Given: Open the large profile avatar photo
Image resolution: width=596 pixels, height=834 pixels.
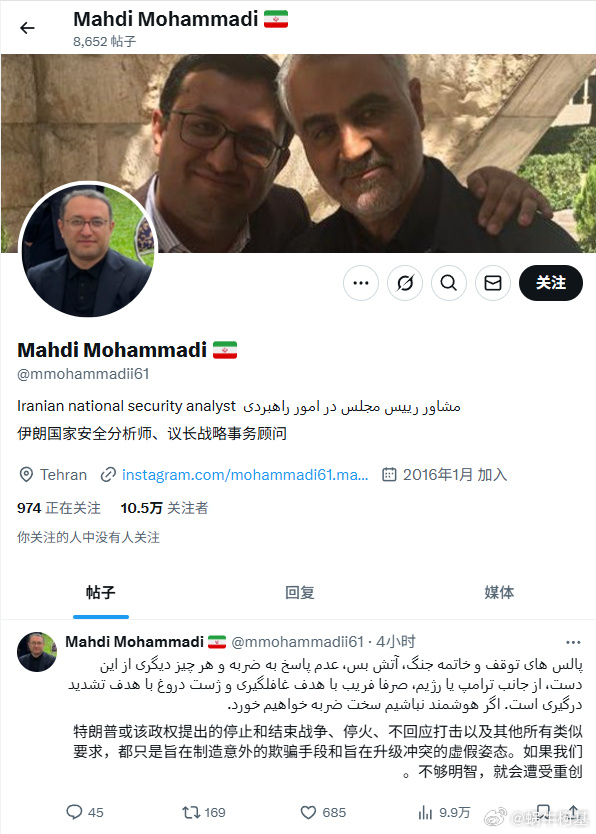Looking at the screenshot, I should [x=88, y=249].
